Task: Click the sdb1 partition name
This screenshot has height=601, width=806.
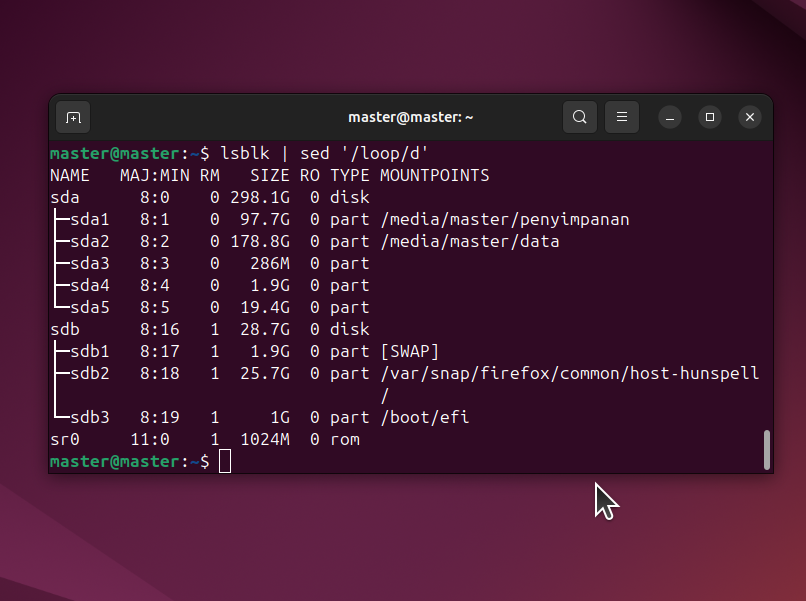Action: tap(90, 352)
